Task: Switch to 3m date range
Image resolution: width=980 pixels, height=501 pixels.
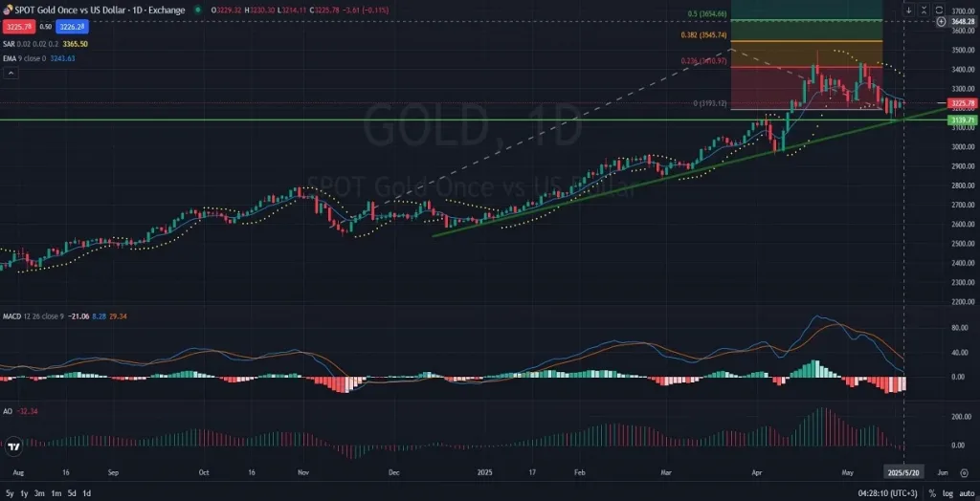Action: (x=40, y=493)
